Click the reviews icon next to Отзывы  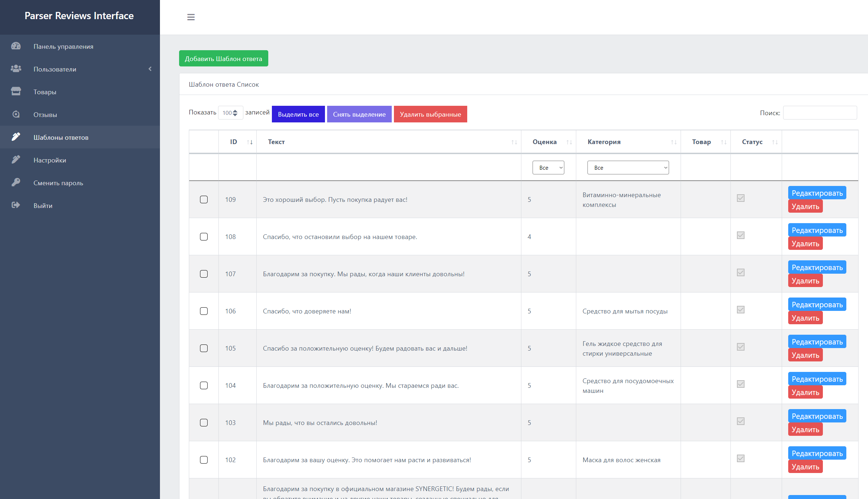(16, 114)
